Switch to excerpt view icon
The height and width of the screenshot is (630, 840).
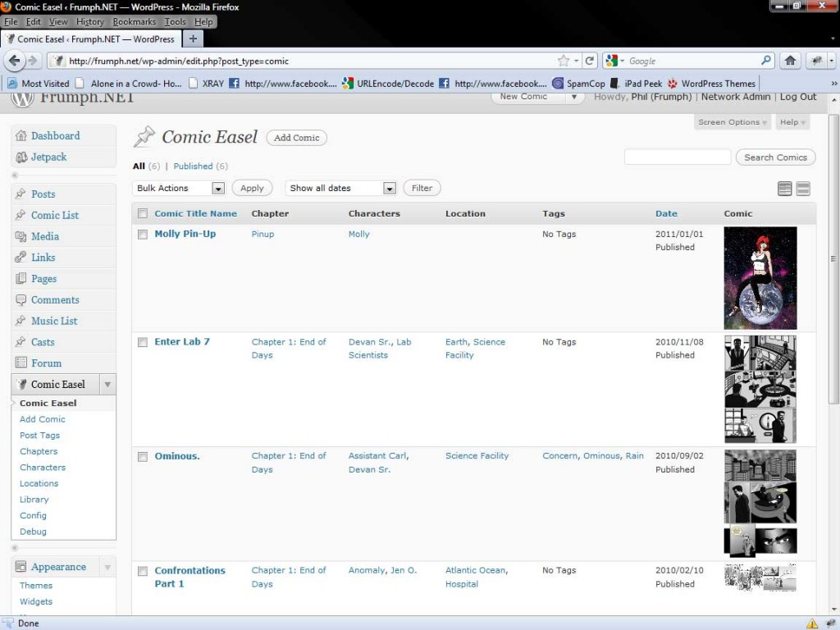tap(803, 189)
